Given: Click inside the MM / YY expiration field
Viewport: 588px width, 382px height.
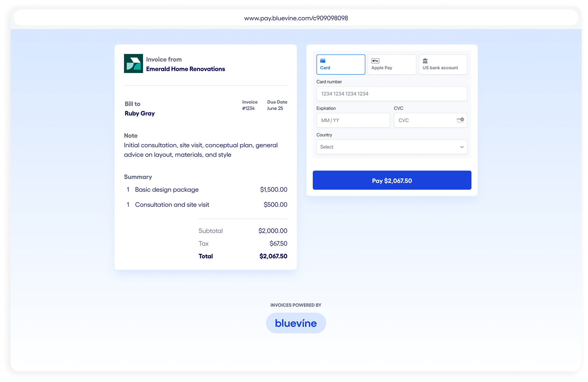Looking at the screenshot, I should coord(353,120).
